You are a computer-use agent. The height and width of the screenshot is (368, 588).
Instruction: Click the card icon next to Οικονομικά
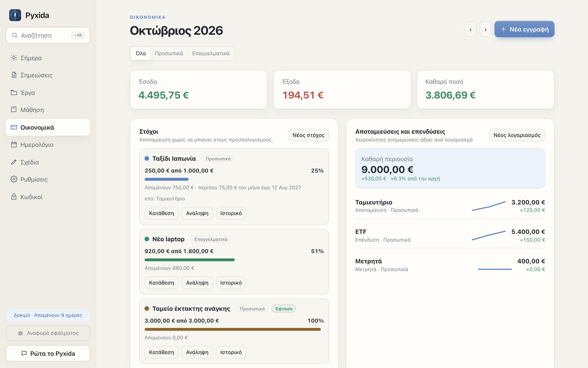[x=14, y=127]
